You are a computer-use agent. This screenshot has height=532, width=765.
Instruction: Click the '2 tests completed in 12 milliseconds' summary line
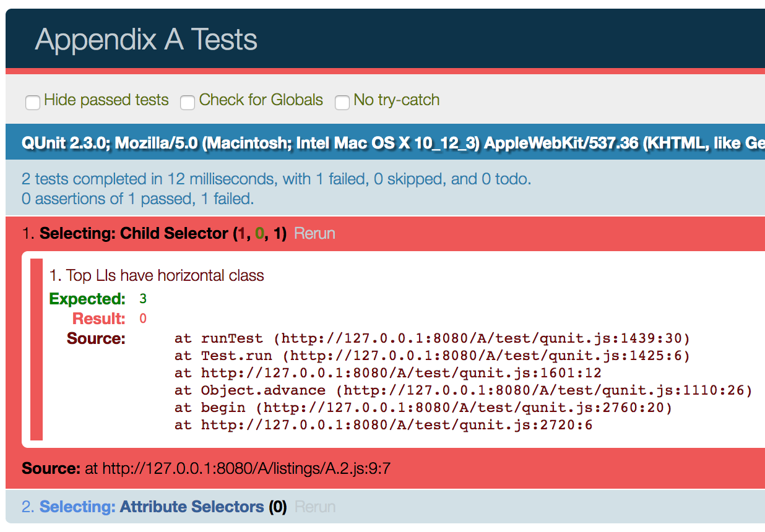[277, 179]
